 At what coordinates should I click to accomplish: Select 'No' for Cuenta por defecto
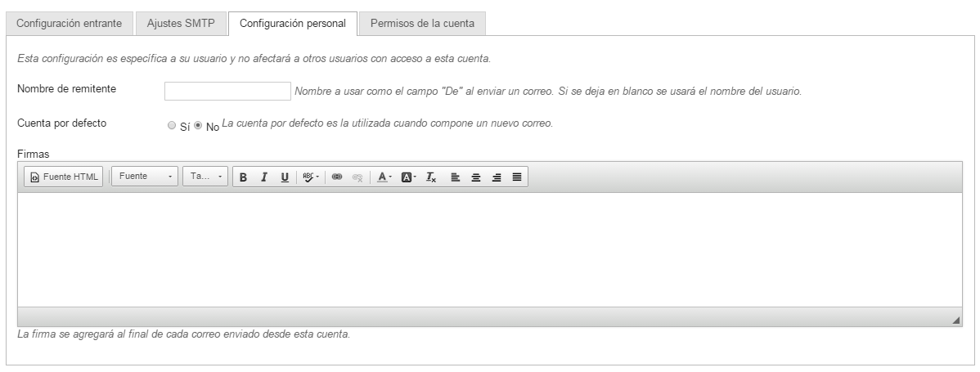197,126
